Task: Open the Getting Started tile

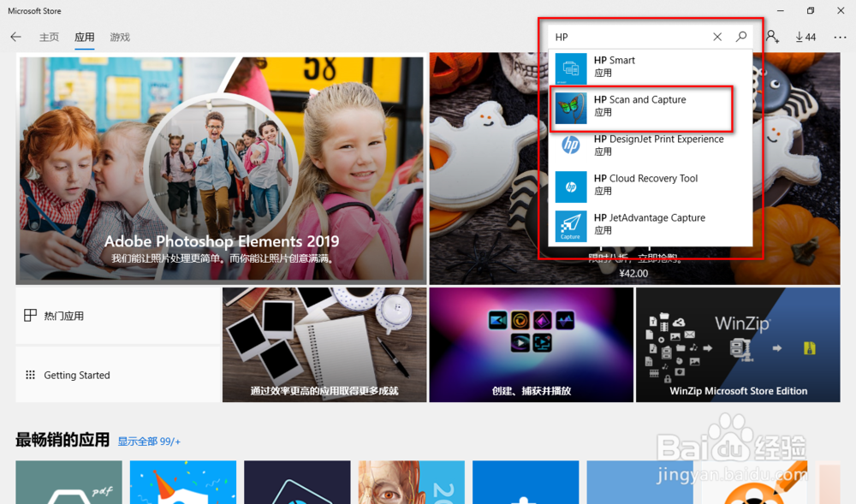Action: pos(118,375)
